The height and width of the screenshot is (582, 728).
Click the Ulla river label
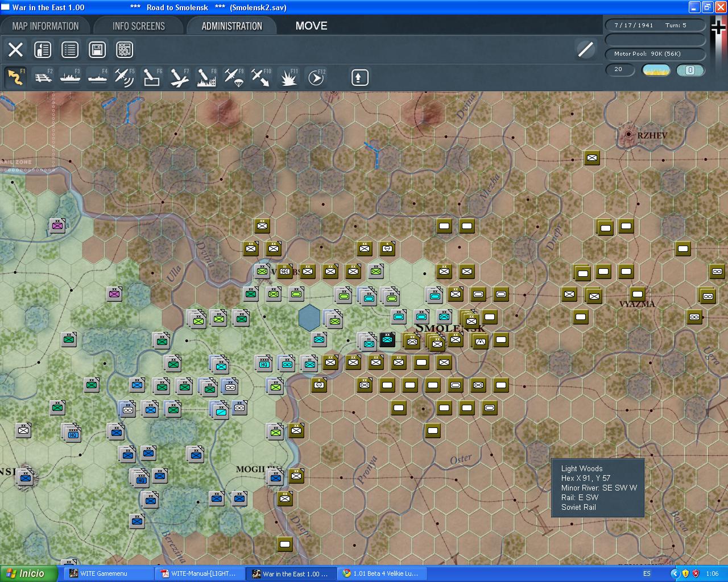[174, 274]
